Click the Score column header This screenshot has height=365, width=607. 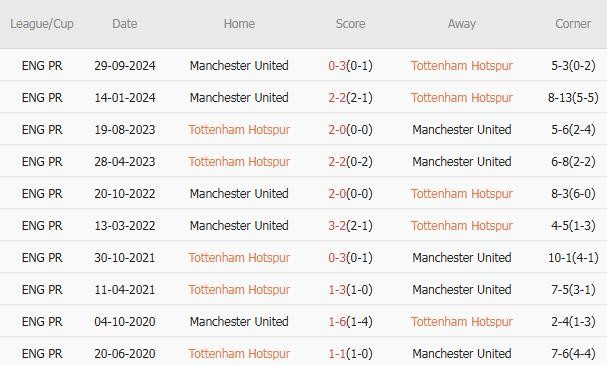350,24
